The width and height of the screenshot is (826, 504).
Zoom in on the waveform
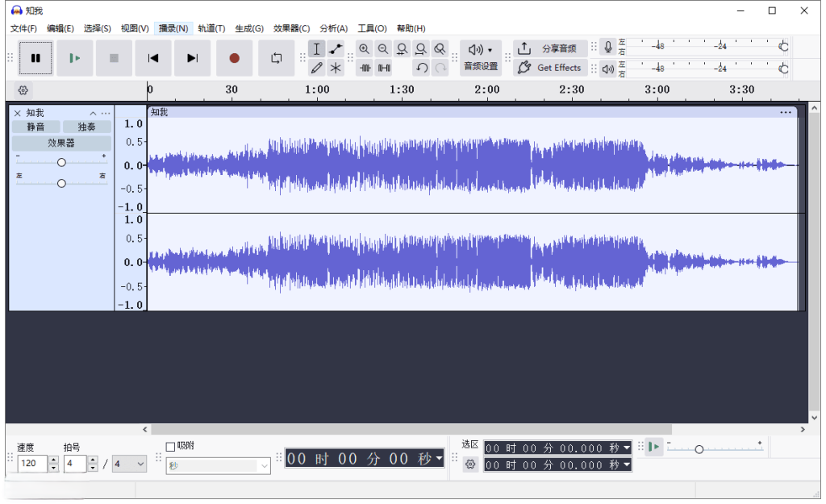pos(364,49)
